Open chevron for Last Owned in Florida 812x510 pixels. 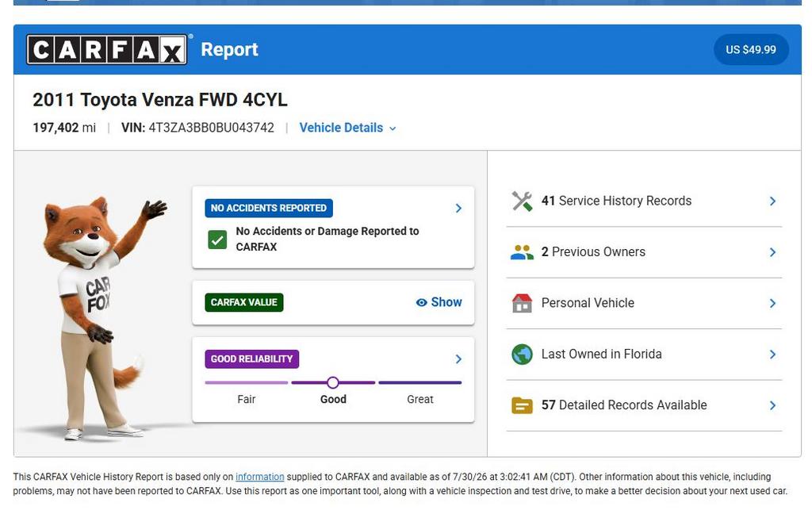[x=772, y=355]
